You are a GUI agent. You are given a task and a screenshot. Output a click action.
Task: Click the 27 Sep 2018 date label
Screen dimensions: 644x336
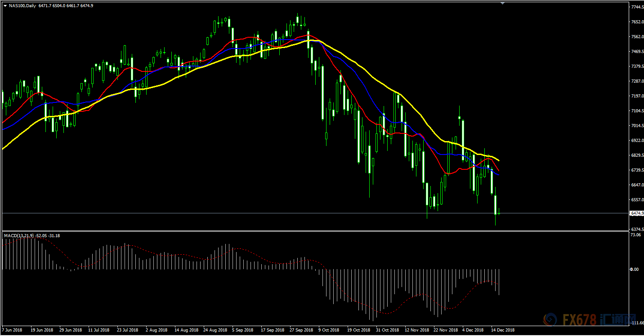[x=301, y=330]
